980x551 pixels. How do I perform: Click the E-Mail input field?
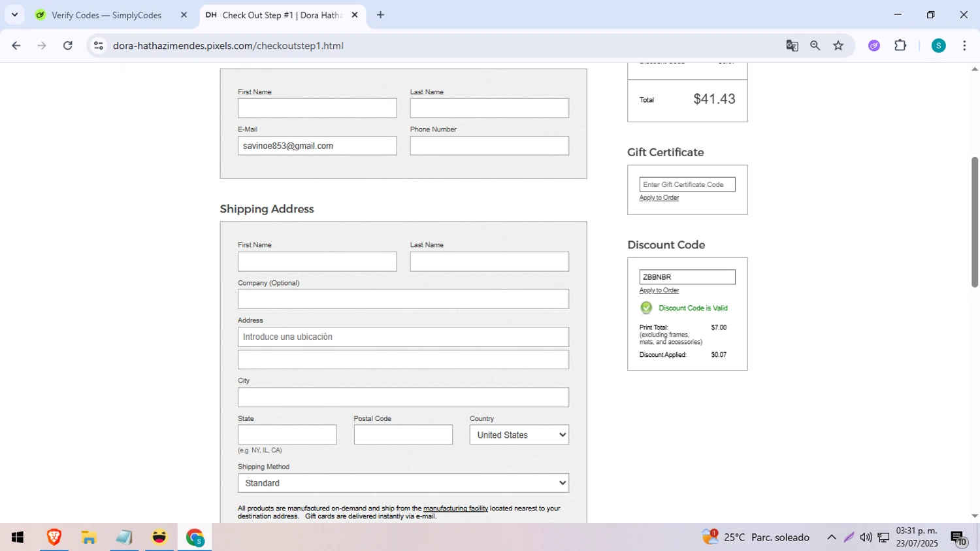click(x=317, y=146)
